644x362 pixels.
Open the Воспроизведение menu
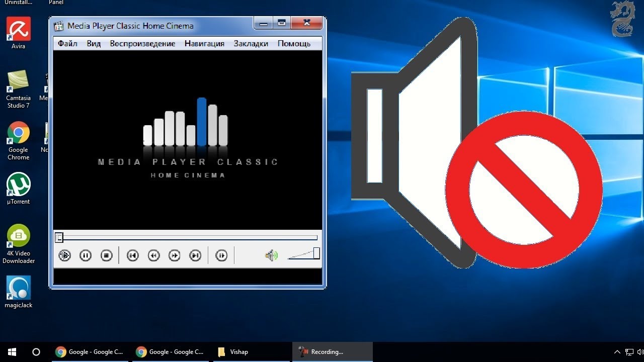(142, 44)
